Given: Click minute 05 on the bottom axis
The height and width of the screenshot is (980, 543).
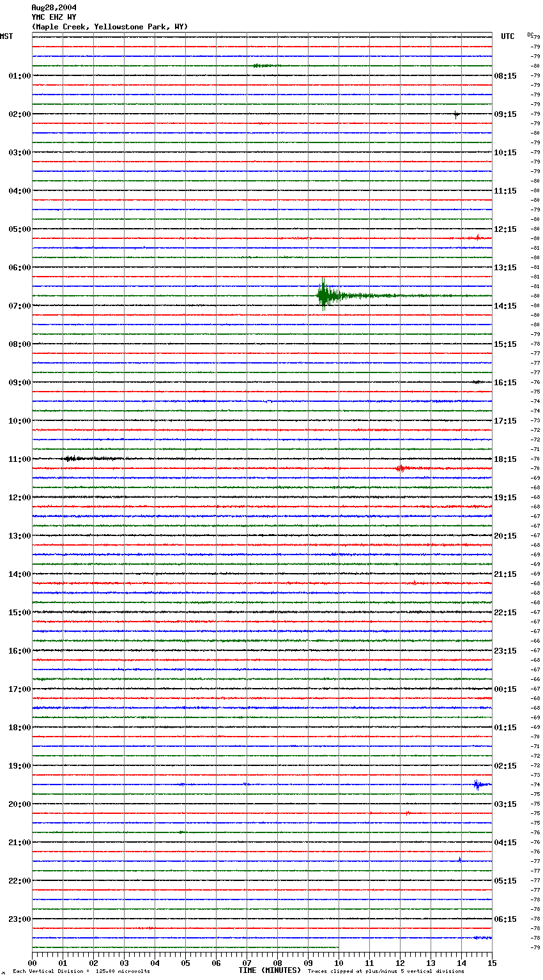Looking at the screenshot, I should click(x=185, y=963).
